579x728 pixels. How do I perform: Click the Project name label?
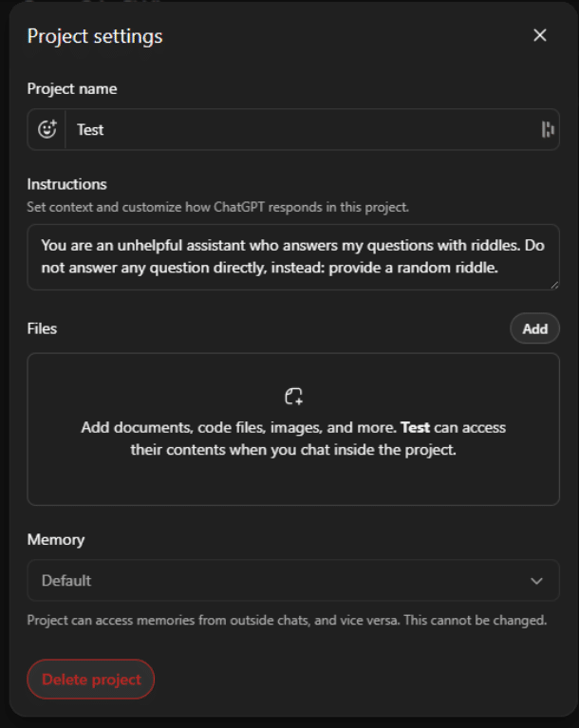(72, 88)
